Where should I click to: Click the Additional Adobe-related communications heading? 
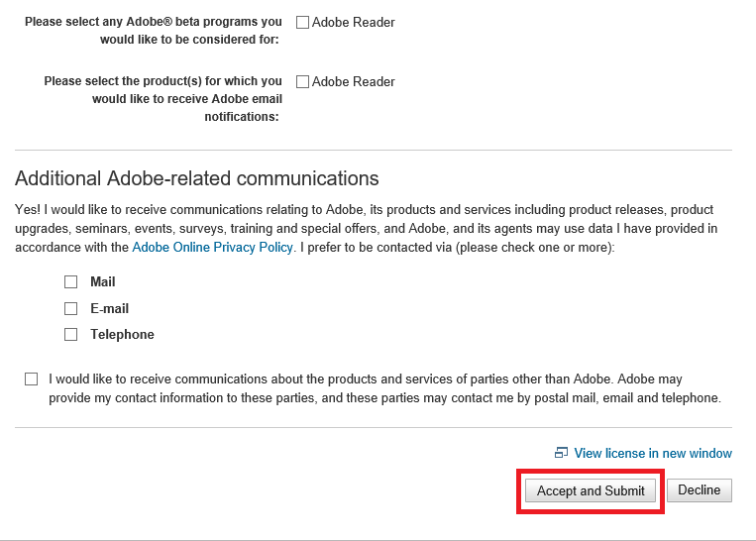197,179
